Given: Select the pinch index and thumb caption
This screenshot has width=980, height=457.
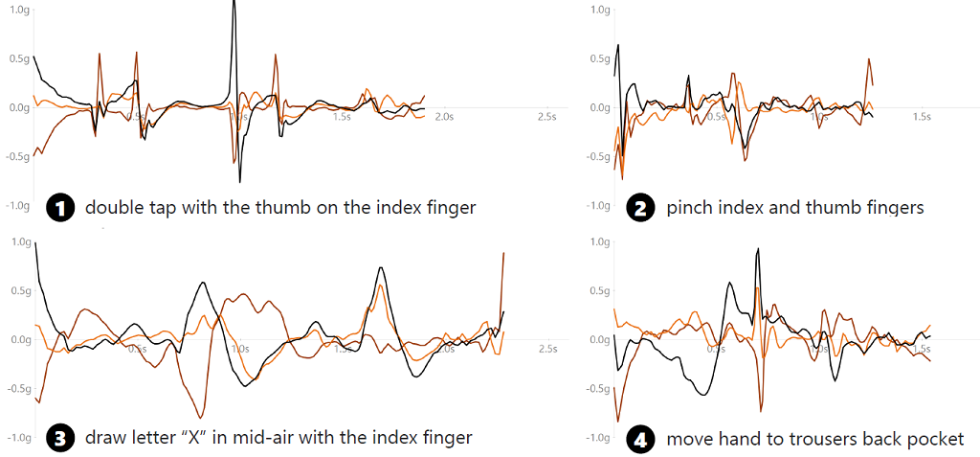Looking at the screenshot, I should pyautogui.click(x=794, y=207).
